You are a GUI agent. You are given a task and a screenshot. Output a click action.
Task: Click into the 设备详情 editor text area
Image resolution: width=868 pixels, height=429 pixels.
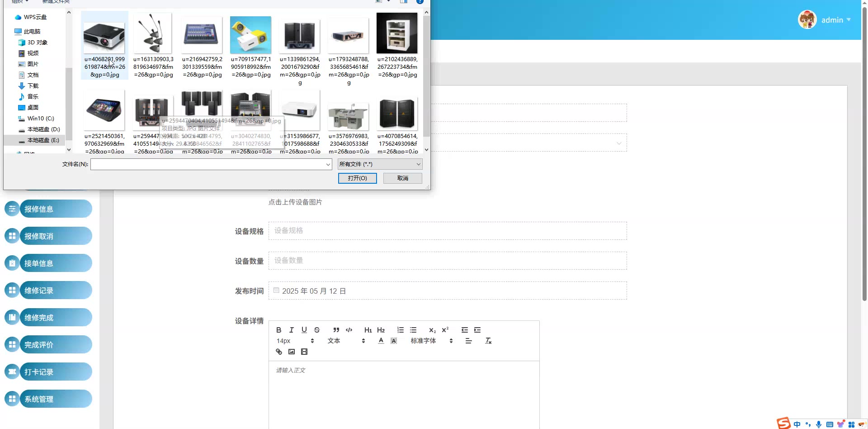coord(404,395)
